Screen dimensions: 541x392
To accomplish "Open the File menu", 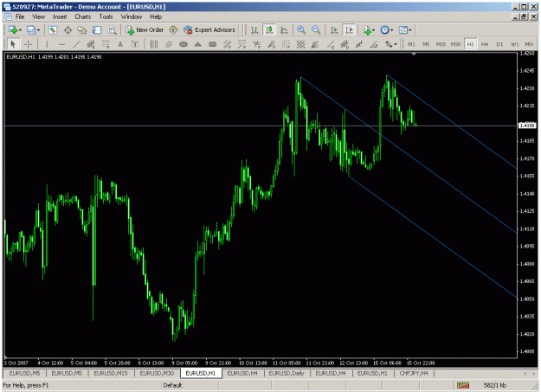I will [20, 16].
